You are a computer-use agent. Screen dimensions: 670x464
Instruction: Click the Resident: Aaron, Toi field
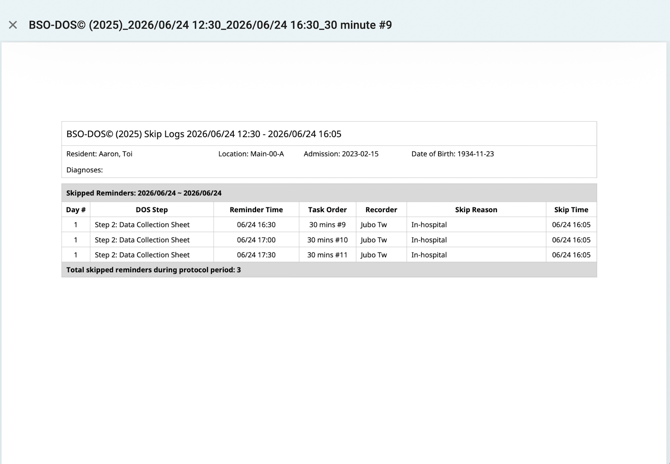click(x=99, y=154)
